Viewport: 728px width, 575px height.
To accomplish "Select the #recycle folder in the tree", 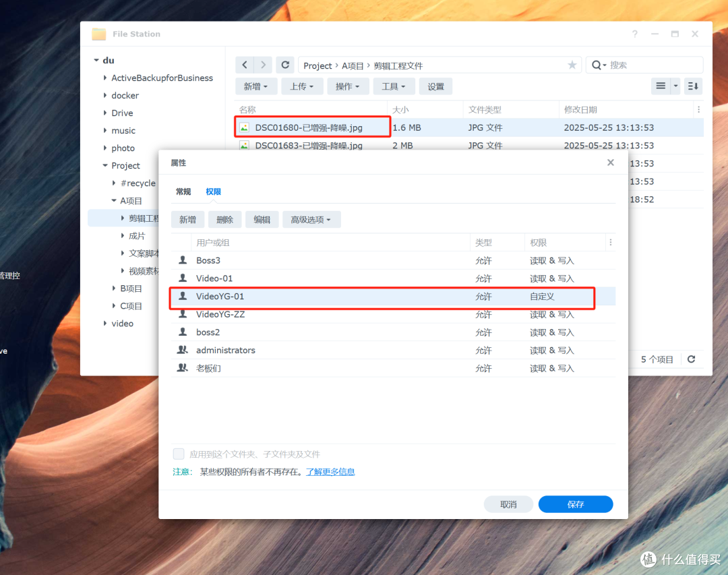I will tap(138, 183).
